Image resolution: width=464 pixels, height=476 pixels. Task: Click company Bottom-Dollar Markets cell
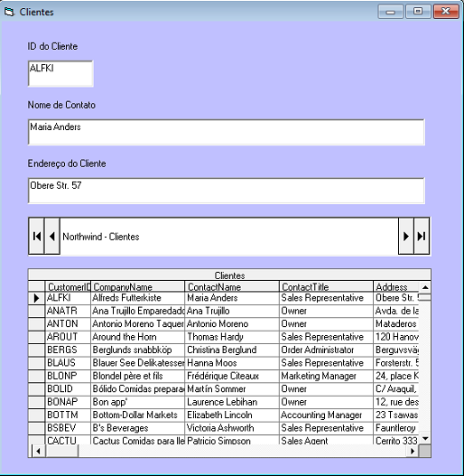tap(137, 415)
